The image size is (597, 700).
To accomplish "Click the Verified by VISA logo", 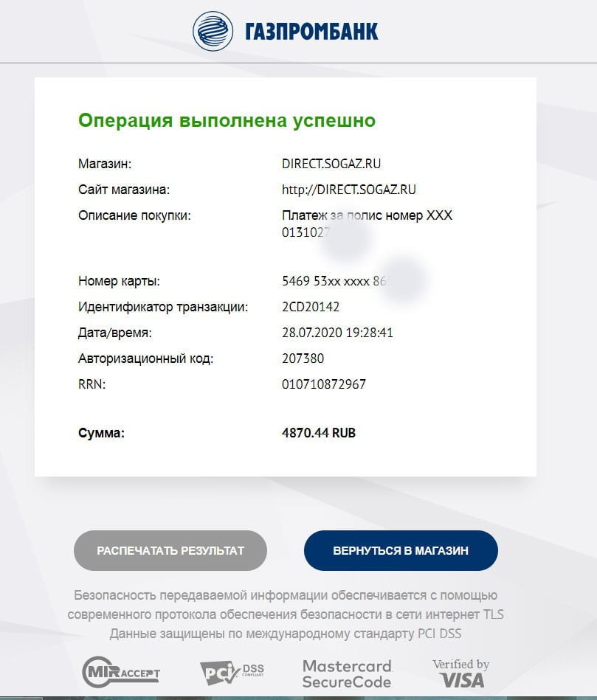I will [x=460, y=673].
